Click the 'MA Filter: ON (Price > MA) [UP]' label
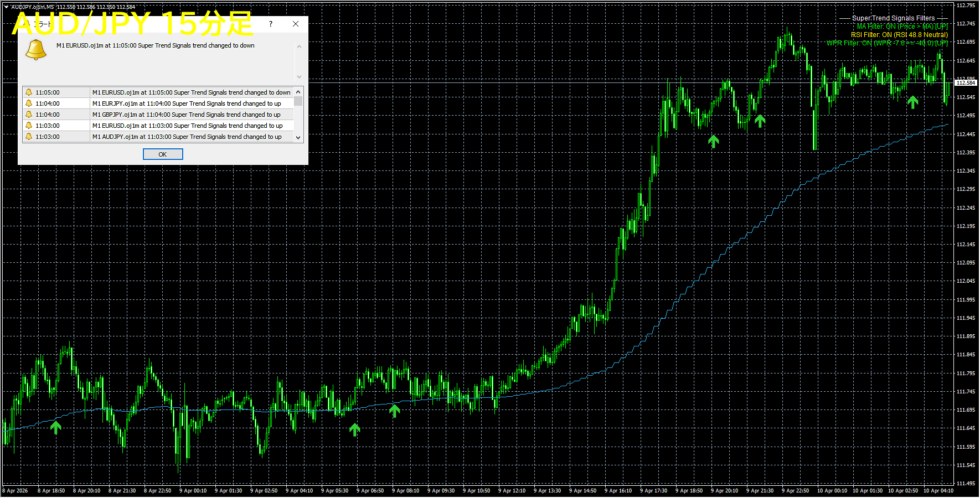Screen dimensions: 980x498 click(x=902, y=26)
